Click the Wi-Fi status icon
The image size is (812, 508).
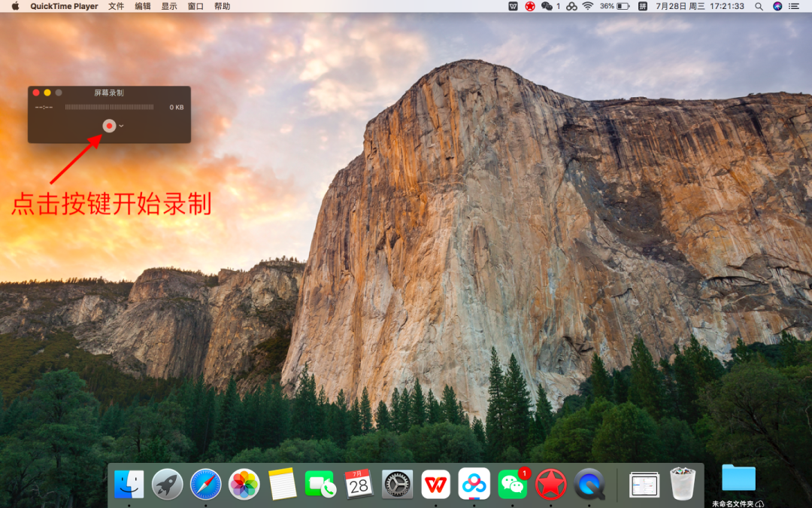point(587,6)
